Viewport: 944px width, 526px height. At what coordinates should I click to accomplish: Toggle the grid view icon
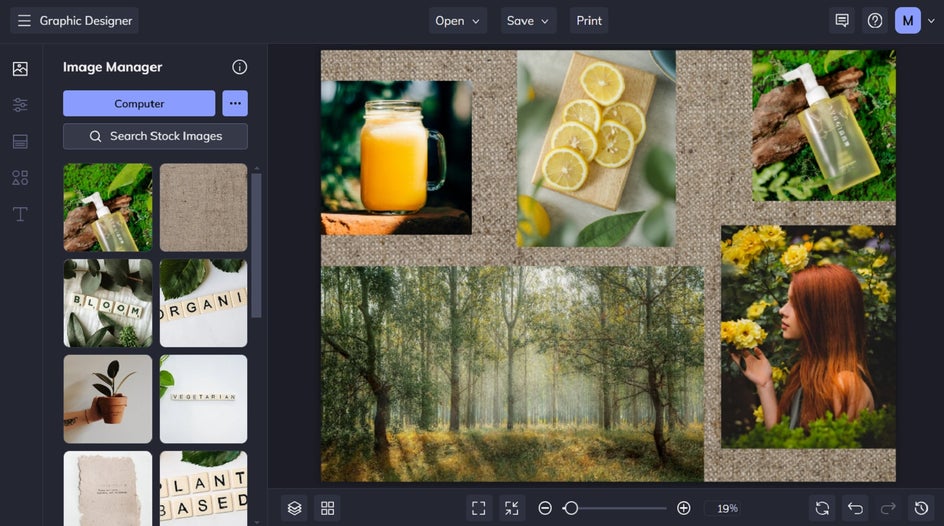328,508
